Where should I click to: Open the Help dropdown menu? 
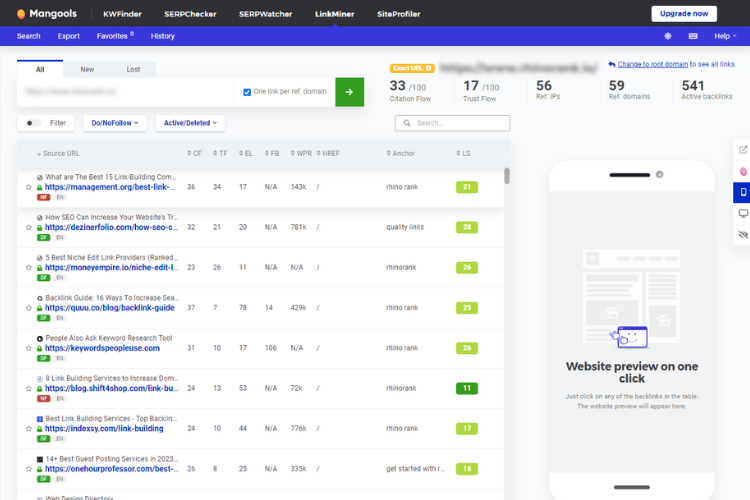(725, 36)
